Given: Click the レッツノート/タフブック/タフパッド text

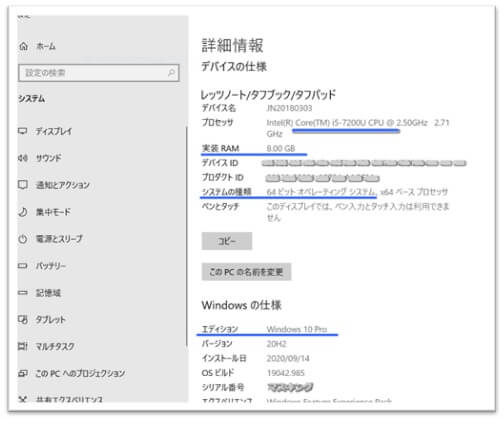Looking at the screenshot, I should (268, 95).
